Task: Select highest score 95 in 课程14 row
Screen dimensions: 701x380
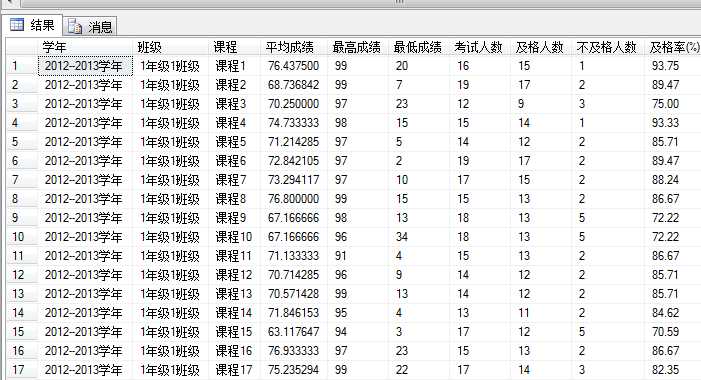Action: (358, 313)
